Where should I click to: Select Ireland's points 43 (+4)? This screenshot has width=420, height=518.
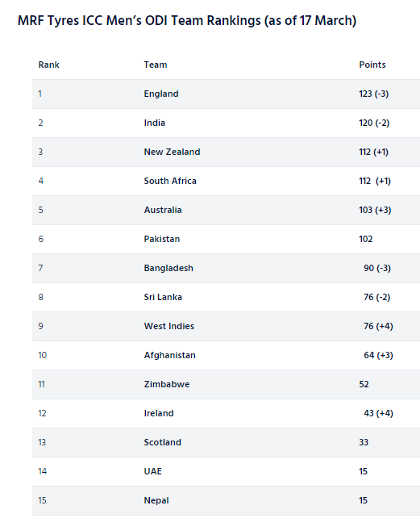pos(378,414)
